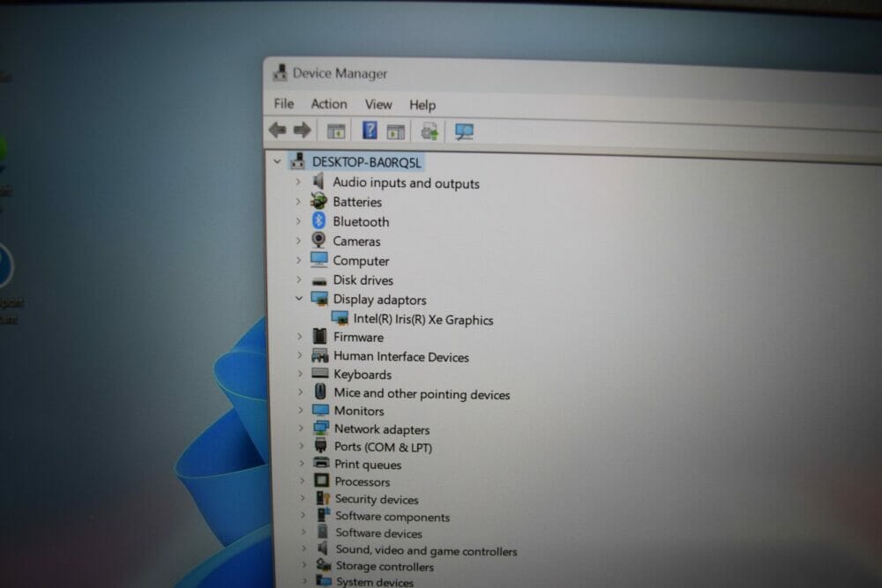882x588 pixels.
Task: Click the square chip icon next to Processors
Action: (321, 480)
